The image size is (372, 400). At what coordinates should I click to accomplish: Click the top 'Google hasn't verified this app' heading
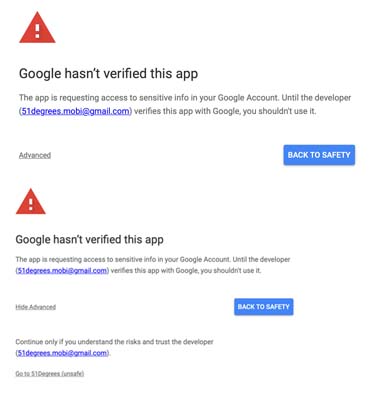coord(108,74)
